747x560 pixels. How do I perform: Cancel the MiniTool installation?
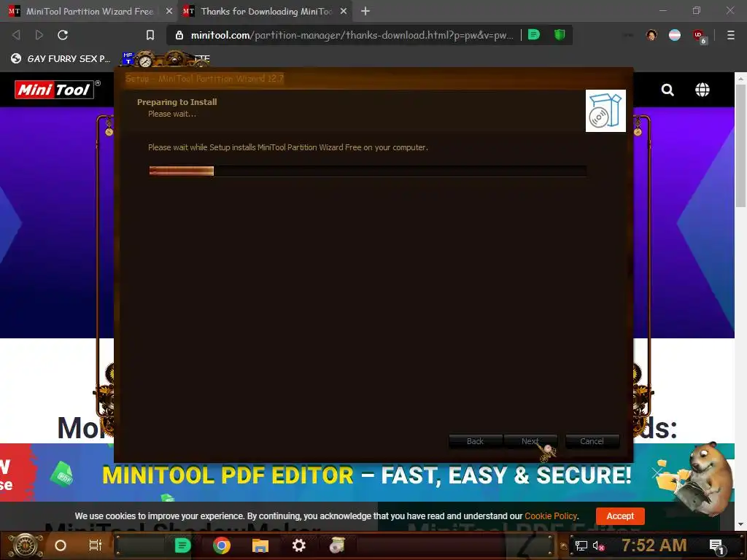click(x=592, y=441)
